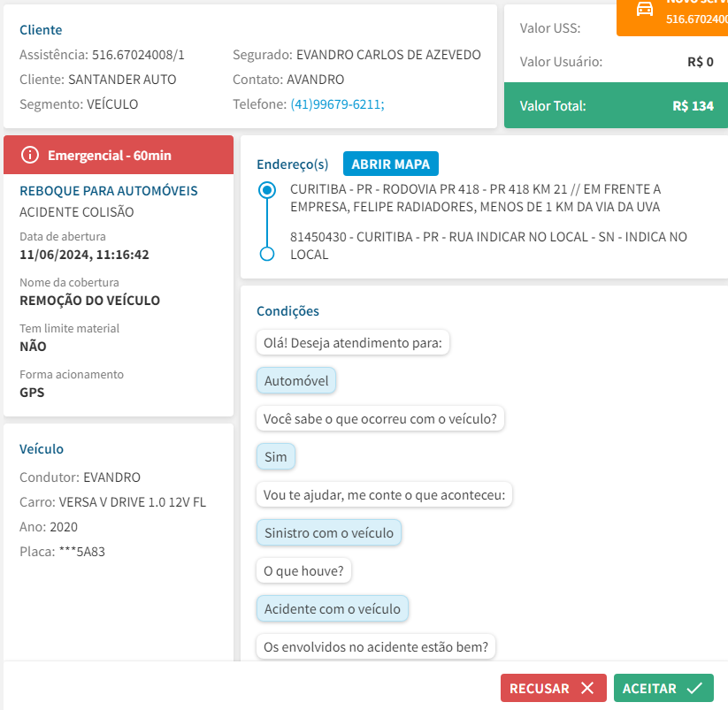This screenshot has height=710, width=728.
Task: Click the green Valor Total bar
Action: click(616, 106)
